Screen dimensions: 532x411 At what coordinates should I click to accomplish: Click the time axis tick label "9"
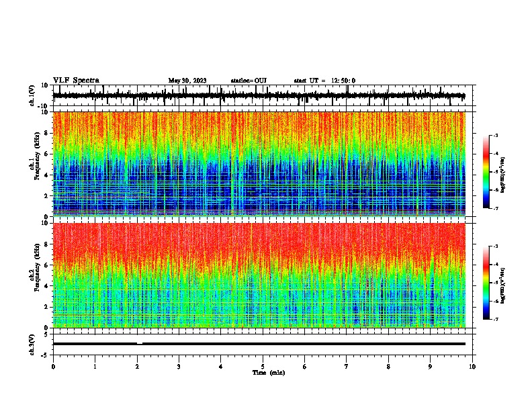431,367
